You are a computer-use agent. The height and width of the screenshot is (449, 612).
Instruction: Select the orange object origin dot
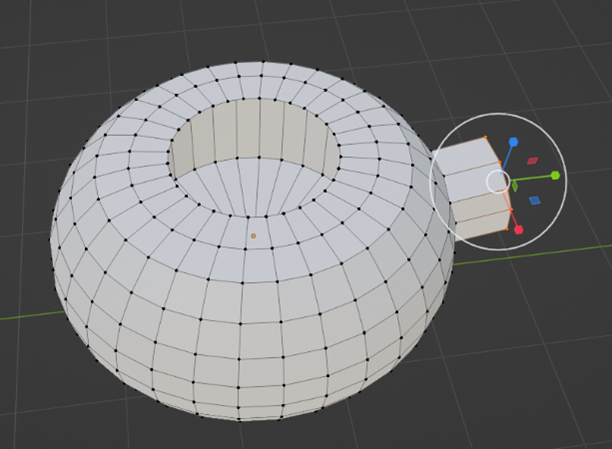pyautogui.click(x=253, y=236)
